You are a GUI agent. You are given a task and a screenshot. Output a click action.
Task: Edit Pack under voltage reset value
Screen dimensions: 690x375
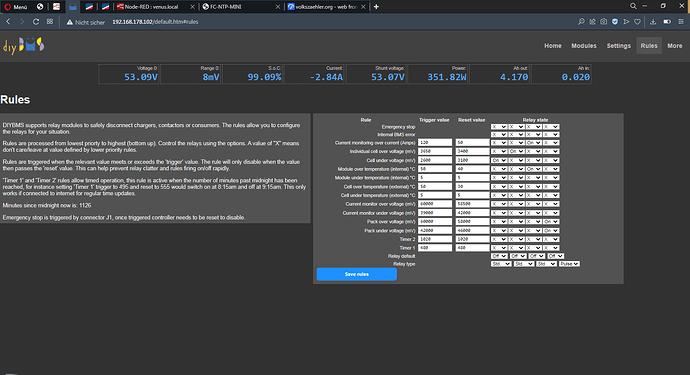473,231
